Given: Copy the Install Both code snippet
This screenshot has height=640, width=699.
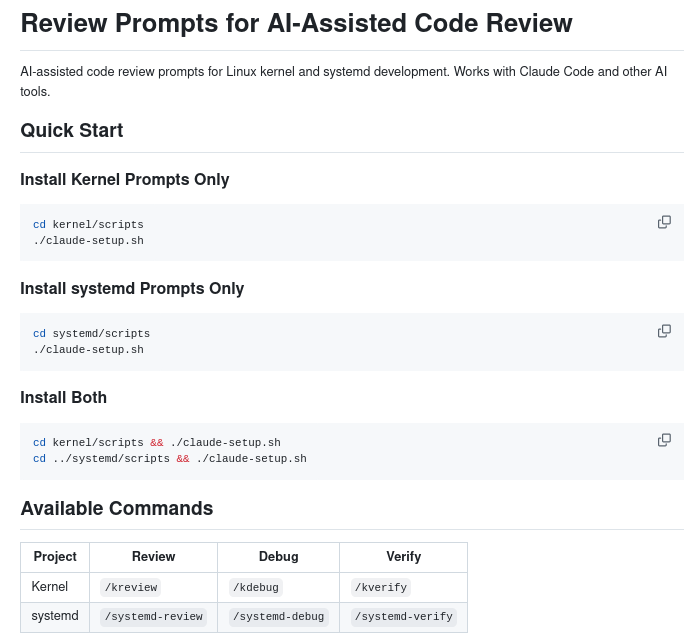Looking at the screenshot, I should 664,440.
